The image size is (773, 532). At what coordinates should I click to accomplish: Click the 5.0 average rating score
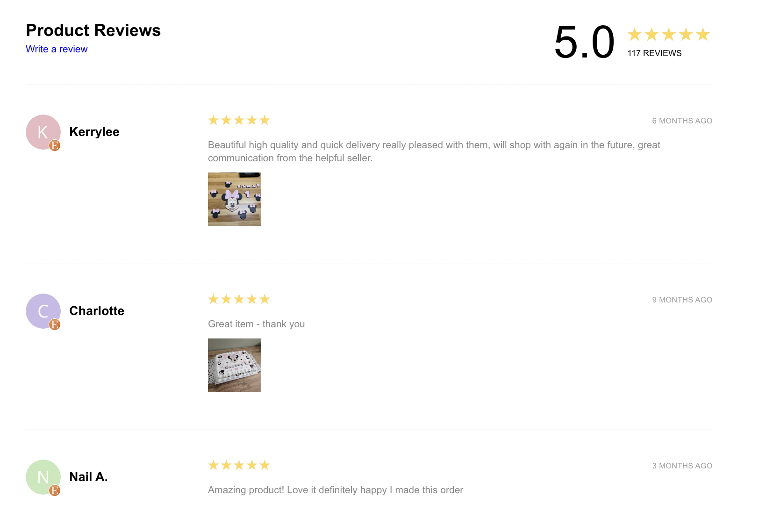coord(584,43)
